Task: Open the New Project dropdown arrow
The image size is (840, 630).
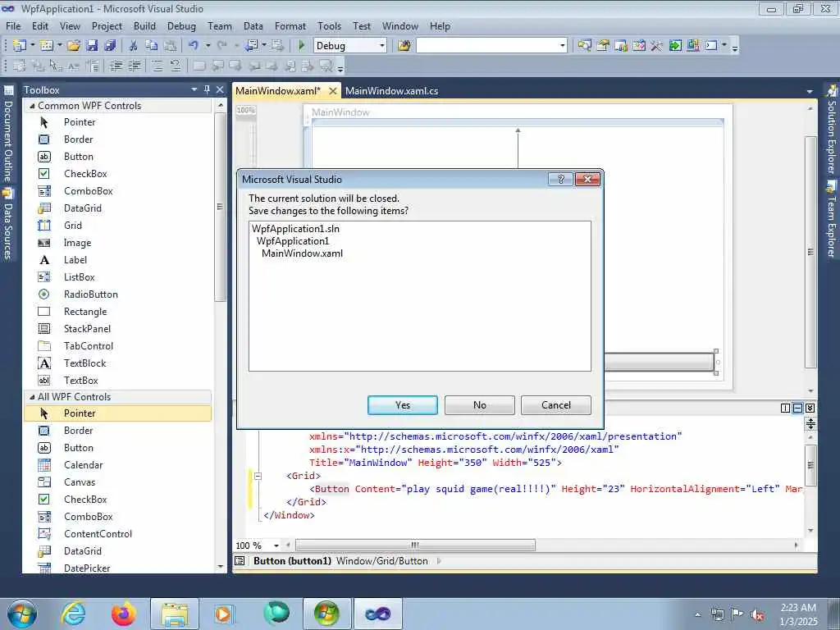Action: [32, 46]
